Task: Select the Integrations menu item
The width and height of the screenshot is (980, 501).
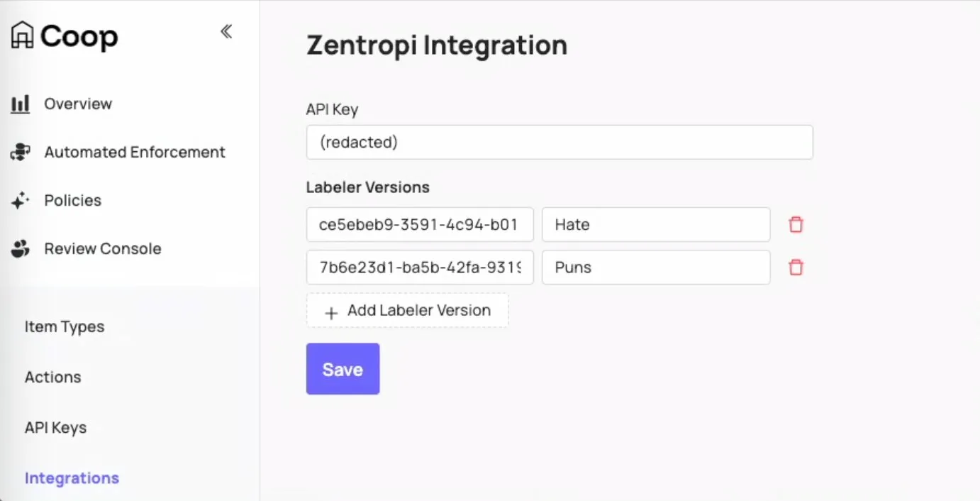Action: pyautogui.click(x=72, y=478)
